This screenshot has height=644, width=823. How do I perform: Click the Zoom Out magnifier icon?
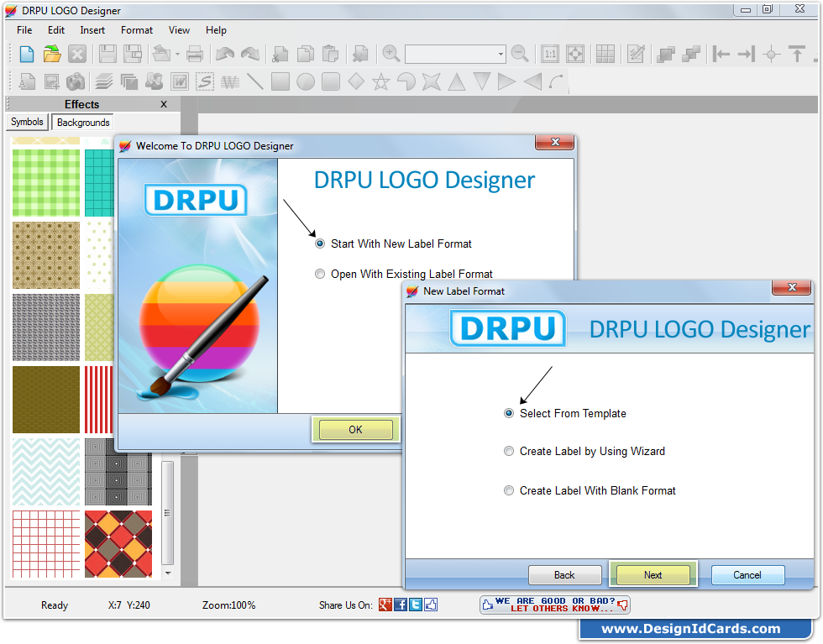[520, 54]
